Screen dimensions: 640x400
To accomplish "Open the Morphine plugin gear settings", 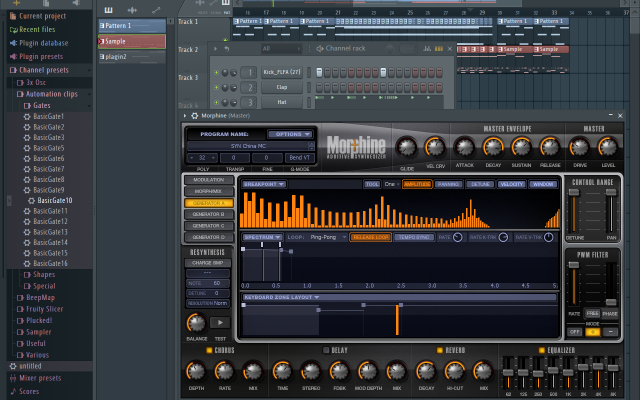I will click(195, 116).
